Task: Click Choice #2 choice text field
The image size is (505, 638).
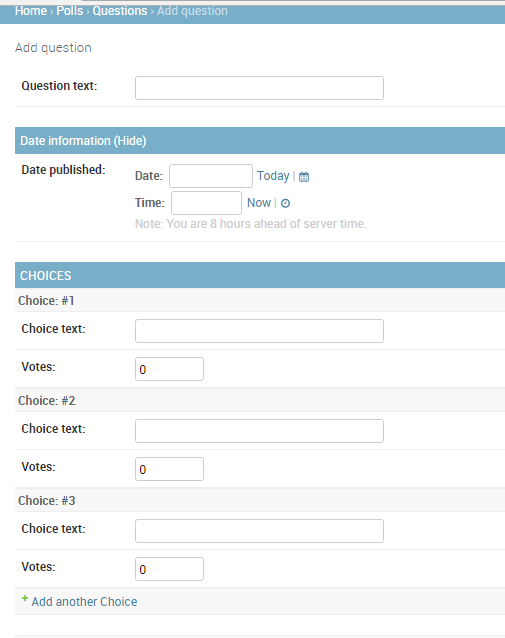Action: click(259, 431)
